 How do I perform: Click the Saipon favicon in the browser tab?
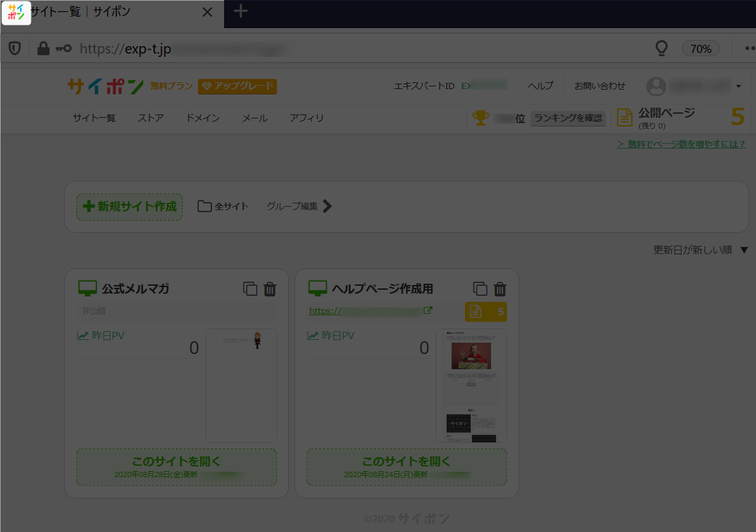point(16,13)
